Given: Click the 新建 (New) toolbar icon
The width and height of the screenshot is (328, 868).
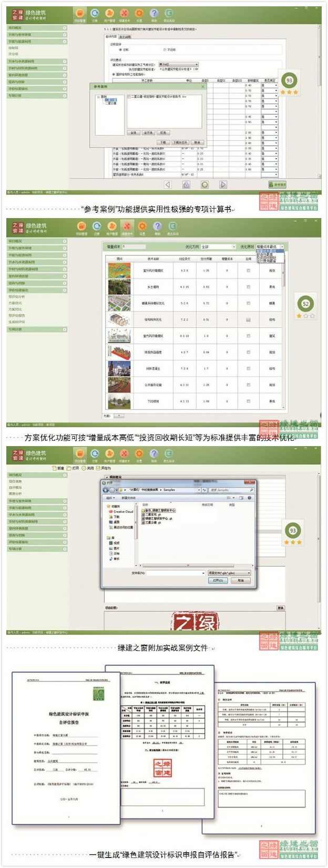Looking at the screenshot, I should point(54,468).
